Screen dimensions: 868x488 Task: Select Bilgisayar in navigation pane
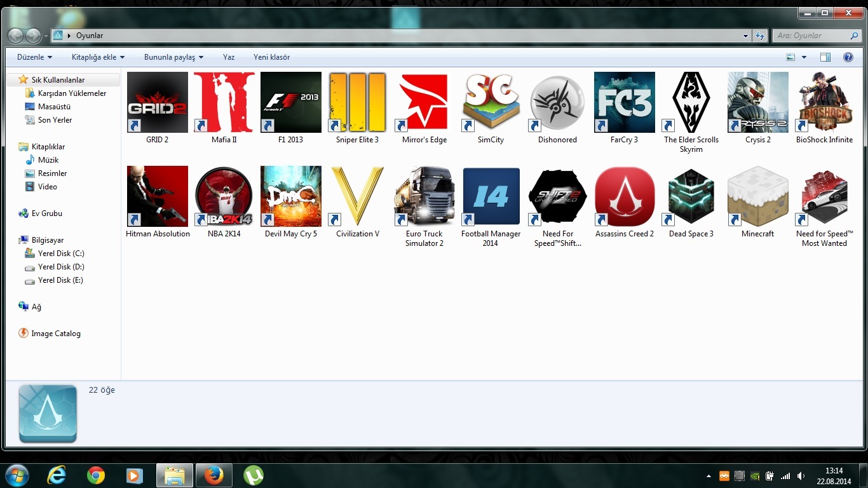[x=48, y=240]
